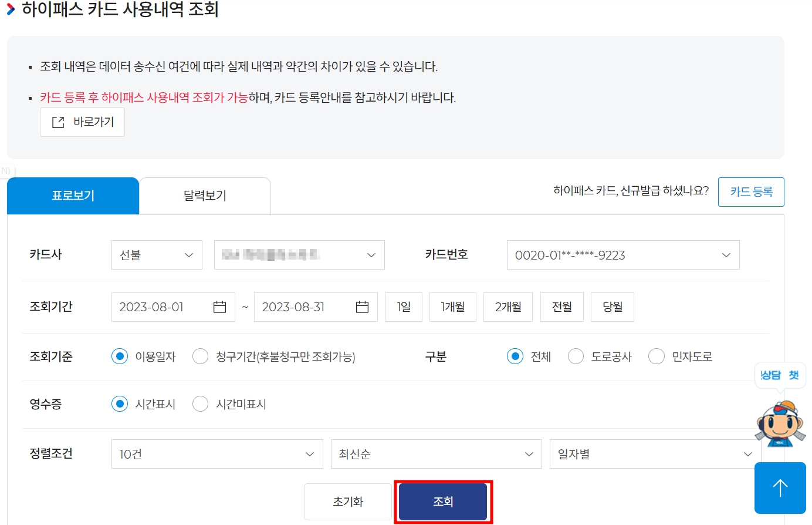This screenshot has height=525, width=812.
Task: Choose the 민자도로 option
Action: [657, 356]
